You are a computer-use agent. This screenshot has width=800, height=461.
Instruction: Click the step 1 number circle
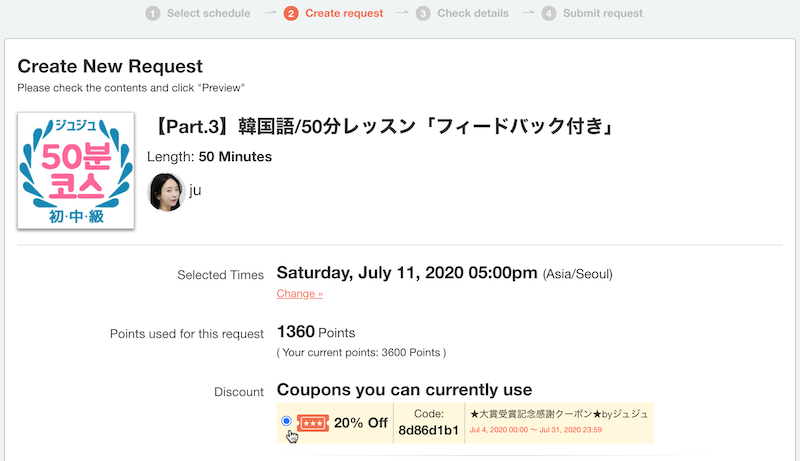[153, 13]
